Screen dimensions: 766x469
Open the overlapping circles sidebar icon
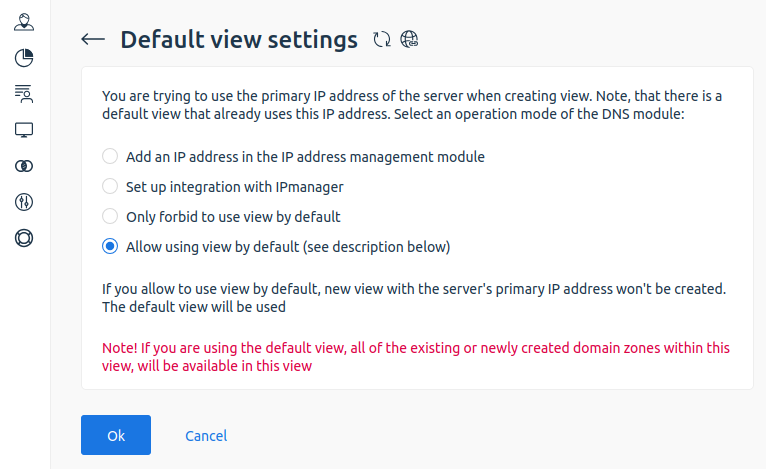(24, 166)
